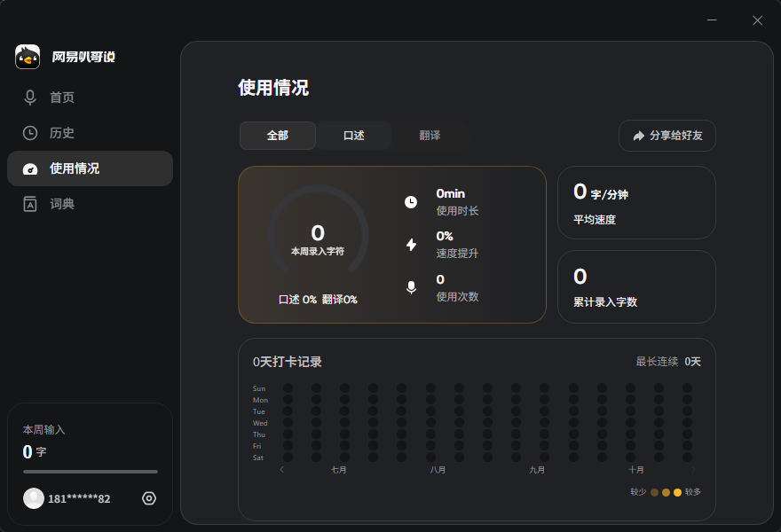Click the 分享给好友 button

coord(667,136)
